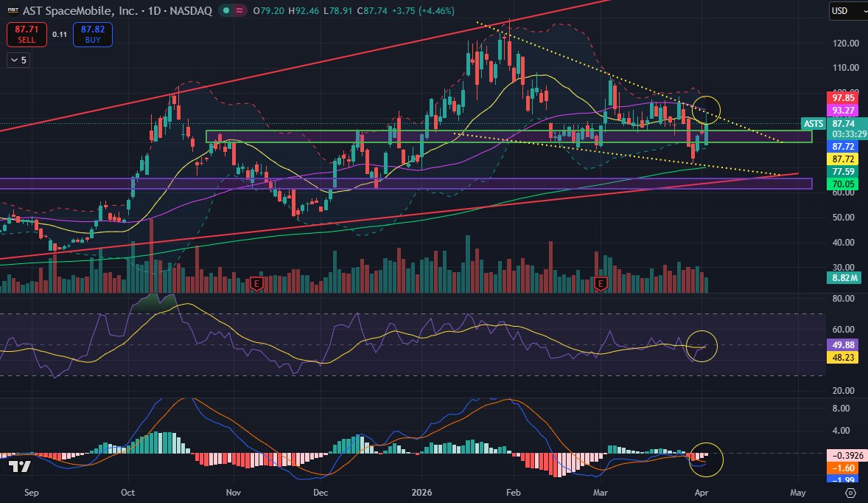Click the ASTS price line label
Image resolution: width=868 pixels, height=503 pixels.
click(x=813, y=123)
